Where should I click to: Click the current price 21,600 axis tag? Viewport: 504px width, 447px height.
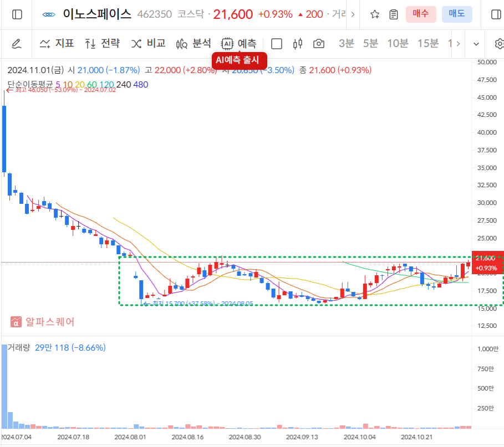(487, 263)
